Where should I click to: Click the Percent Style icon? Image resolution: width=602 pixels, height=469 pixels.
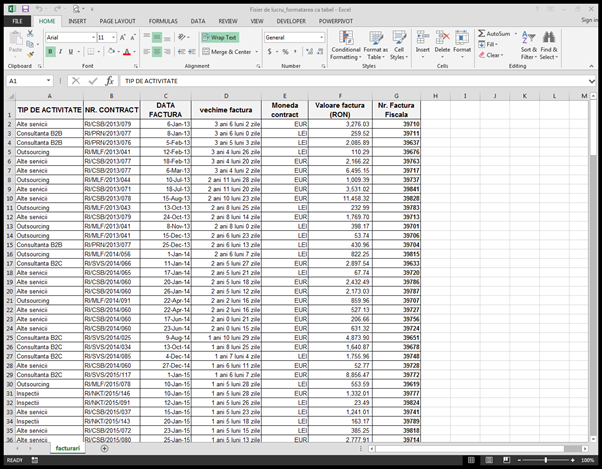click(285, 51)
